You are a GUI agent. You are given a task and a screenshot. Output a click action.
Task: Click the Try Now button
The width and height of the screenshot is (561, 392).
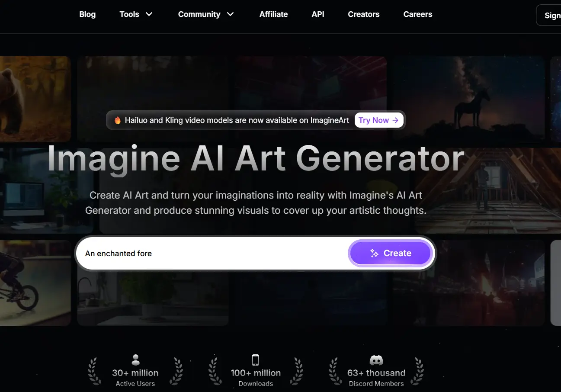coord(379,120)
